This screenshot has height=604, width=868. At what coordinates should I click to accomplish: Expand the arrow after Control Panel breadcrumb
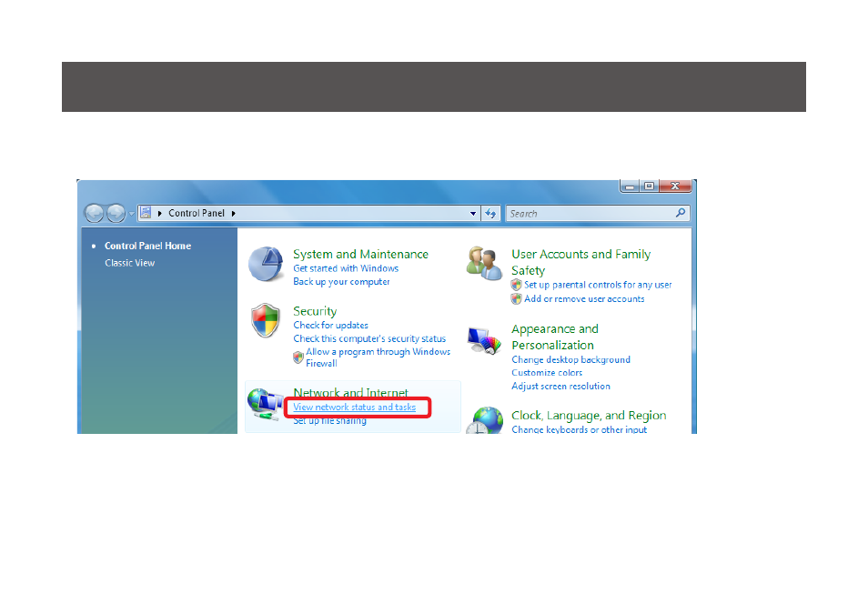pyautogui.click(x=234, y=213)
